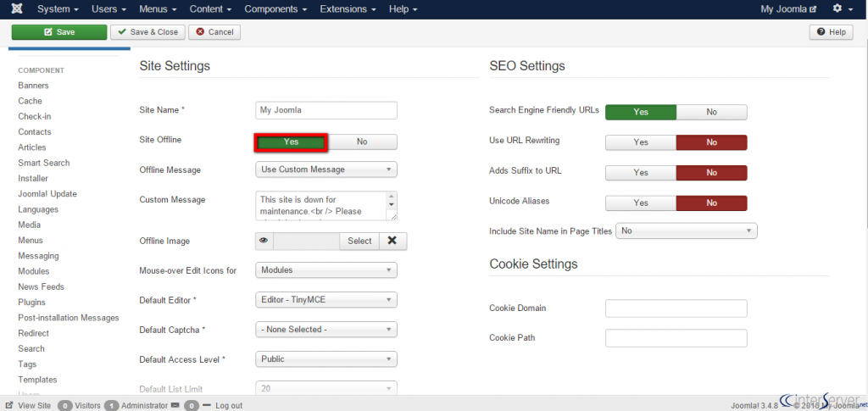Click the messages envelope icon in status bar
This screenshot has height=411, width=868.
[175, 405]
